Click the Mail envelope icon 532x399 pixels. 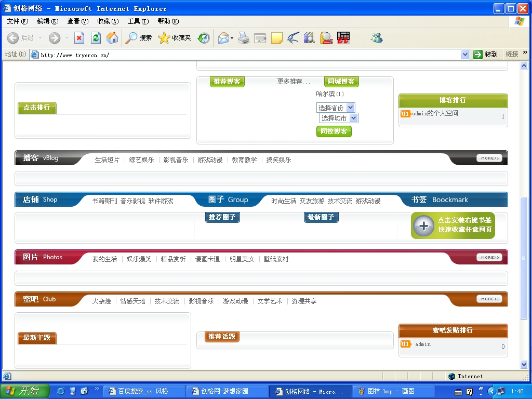coord(223,37)
